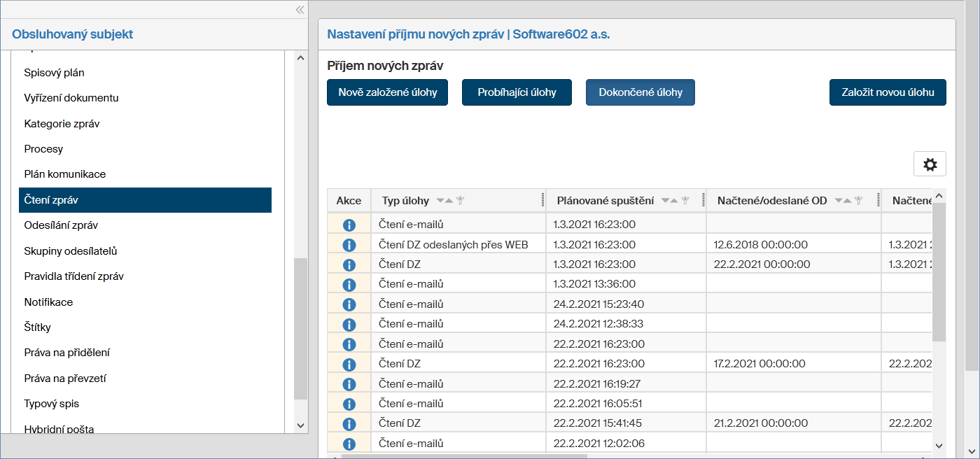Viewport: 980px width, 459px height.
Task: Click info icon for task at 24.2.2021 12:38:33
Action: pyautogui.click(x=349, y=325)
